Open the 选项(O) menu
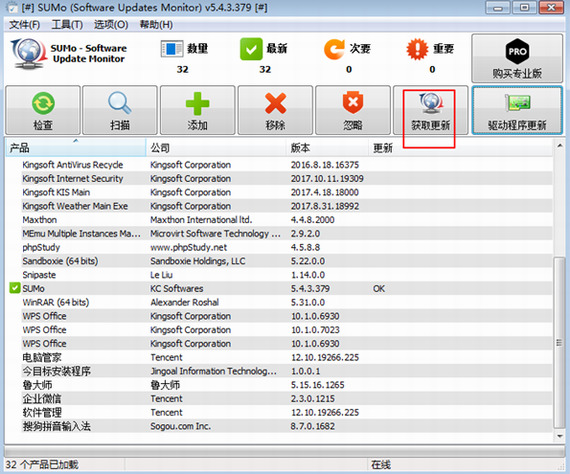 [x=111, y=25]
